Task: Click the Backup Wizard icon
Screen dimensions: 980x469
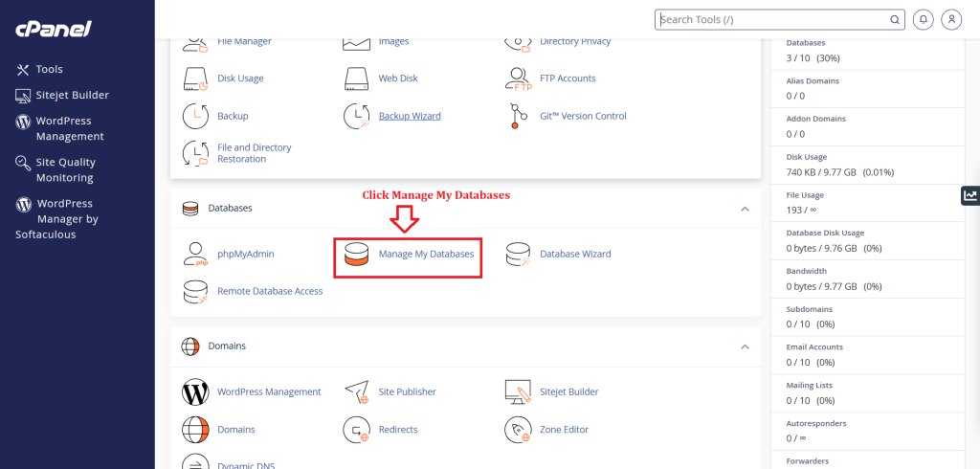Action: tap(357, 117)
